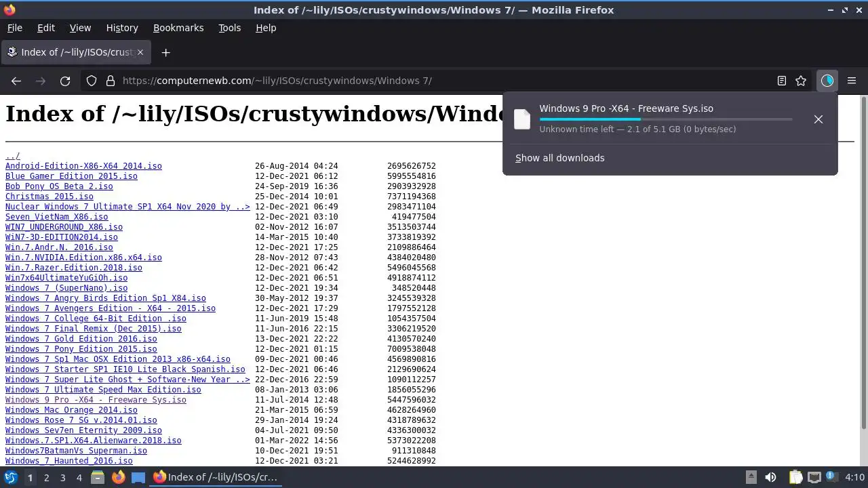Click the page vertical scrollbar
Screen dimensions: 868x488
coord(864,262)
